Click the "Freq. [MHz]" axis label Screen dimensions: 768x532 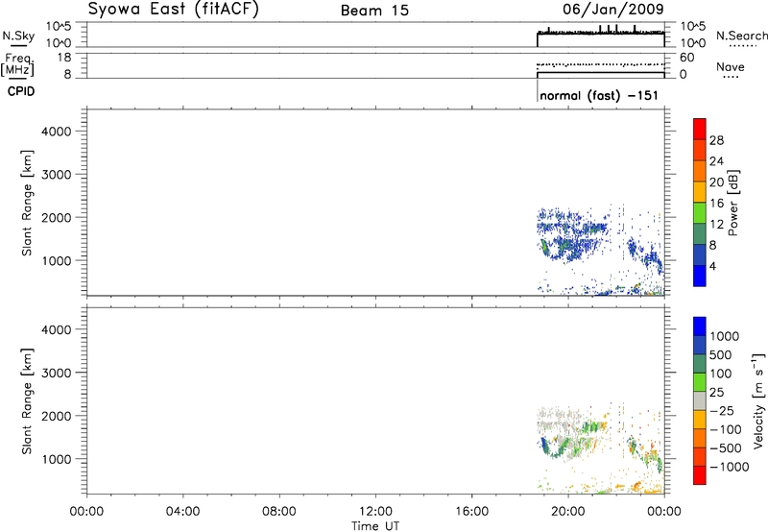coord(19,65)
